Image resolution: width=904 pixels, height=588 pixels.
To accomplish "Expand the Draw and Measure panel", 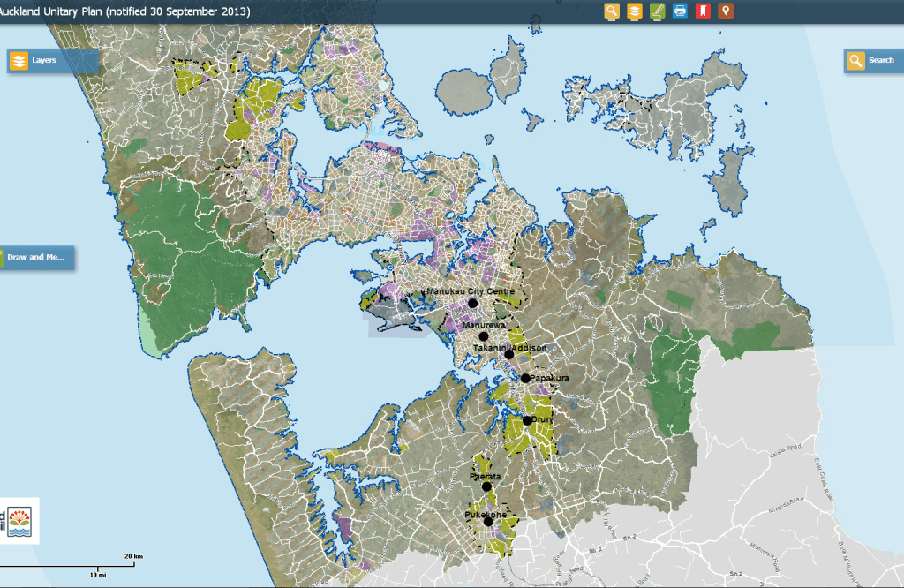I will (35, 258).
